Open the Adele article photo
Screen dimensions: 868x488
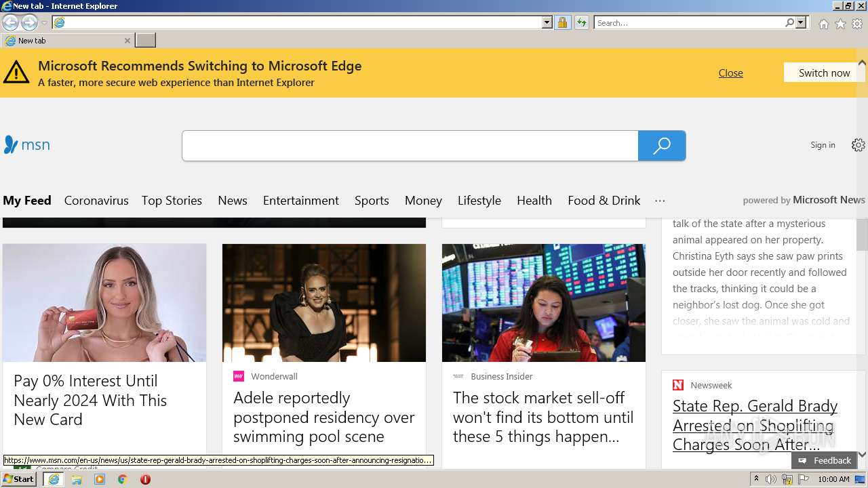(324, 303)
